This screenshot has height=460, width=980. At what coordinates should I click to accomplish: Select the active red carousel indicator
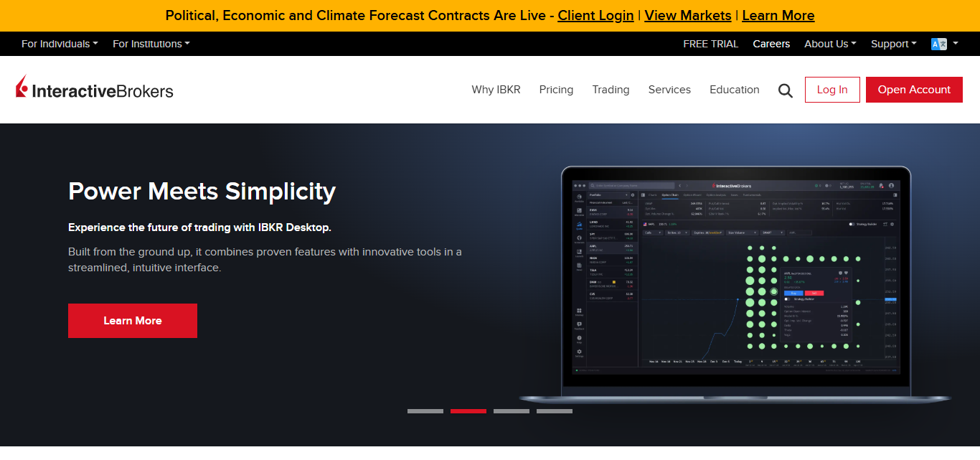[468, 411]
